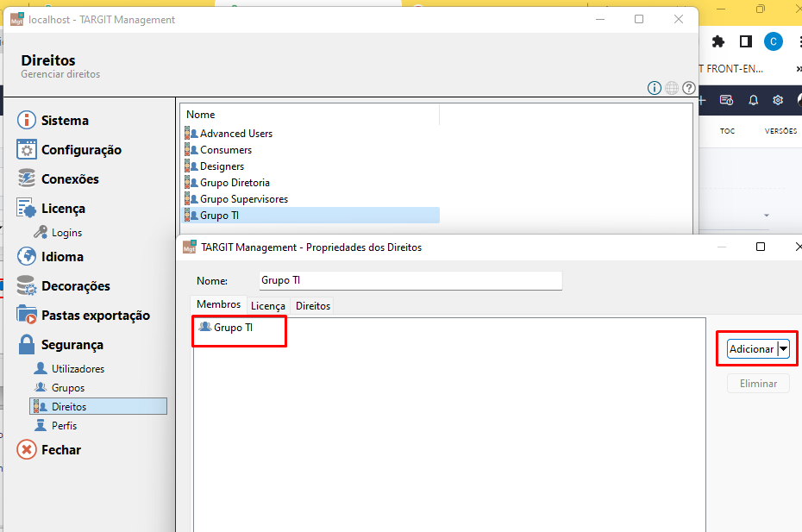Select Logins under Licença
The width and height of the screenshot is (802, 532).
[x=58, y=233]
